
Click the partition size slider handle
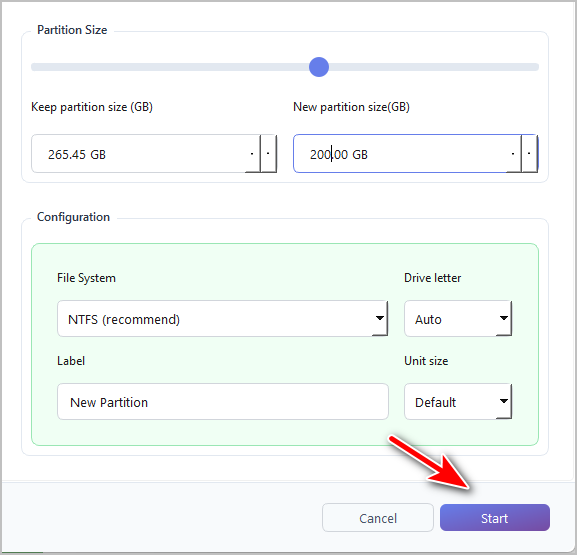(x=319, y=67)
